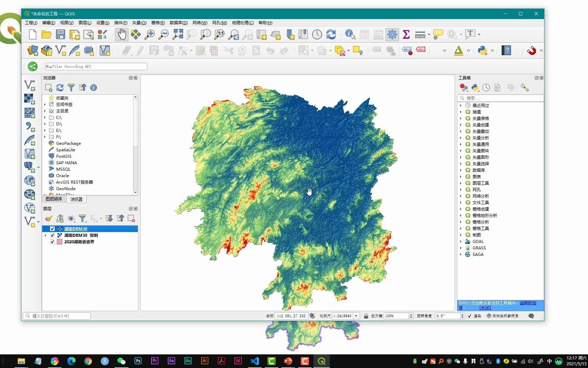Click the Zoom Full extent icon
The height and width of the screenshot is (368, 588).
click(178, 34)
